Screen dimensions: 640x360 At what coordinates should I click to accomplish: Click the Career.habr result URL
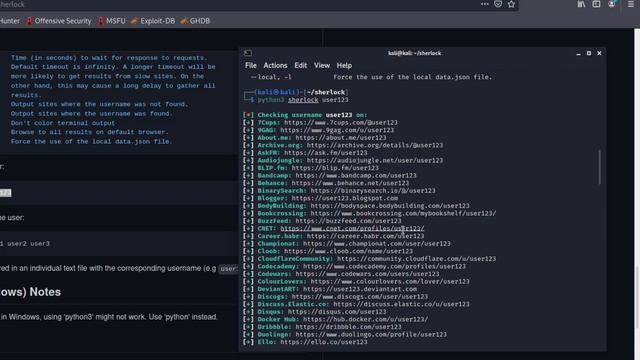365,236
